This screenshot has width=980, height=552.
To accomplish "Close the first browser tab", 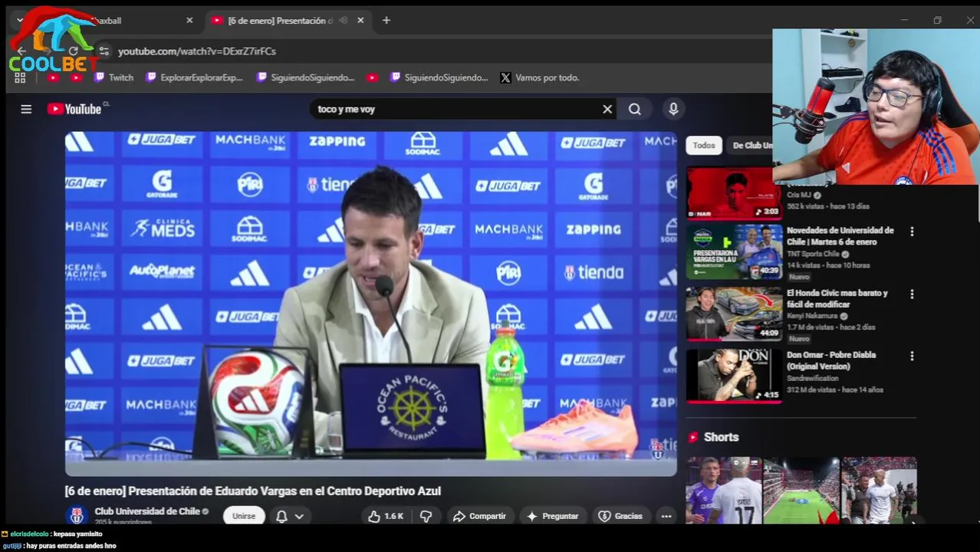I will point(189,21).
